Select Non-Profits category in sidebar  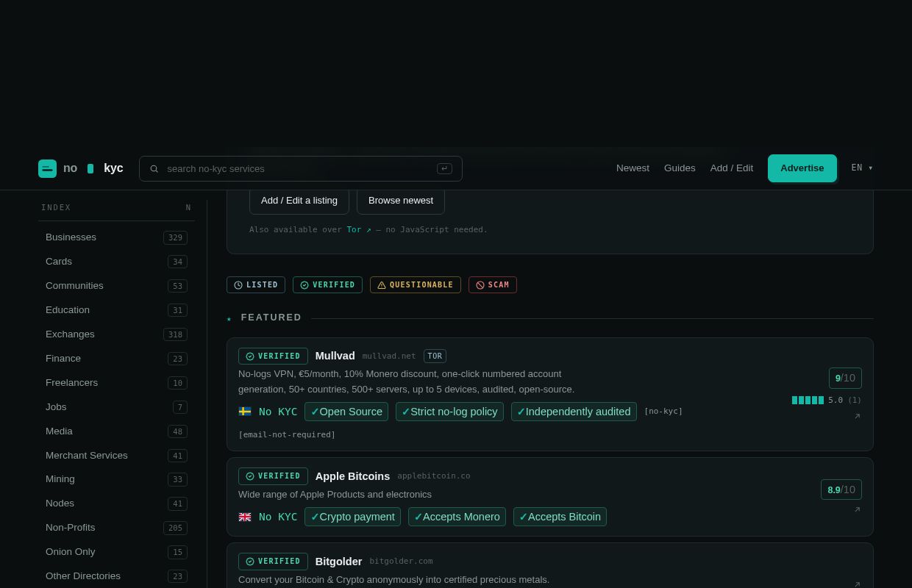tap(116, 528)
